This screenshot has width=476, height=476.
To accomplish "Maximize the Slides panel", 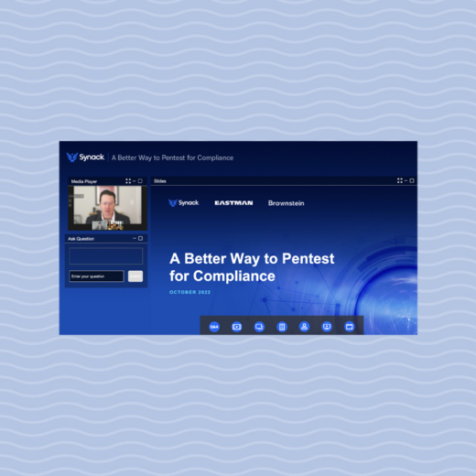I will 412,181.
